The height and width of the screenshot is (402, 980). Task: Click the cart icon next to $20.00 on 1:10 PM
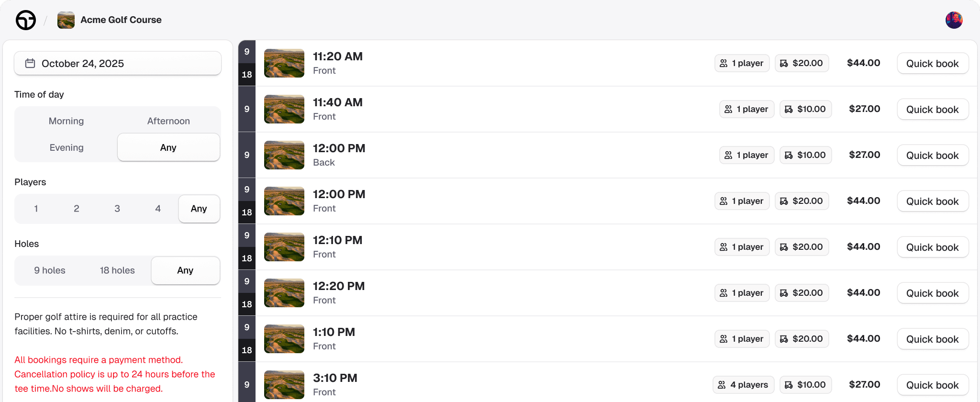click(x=784, y=338)
